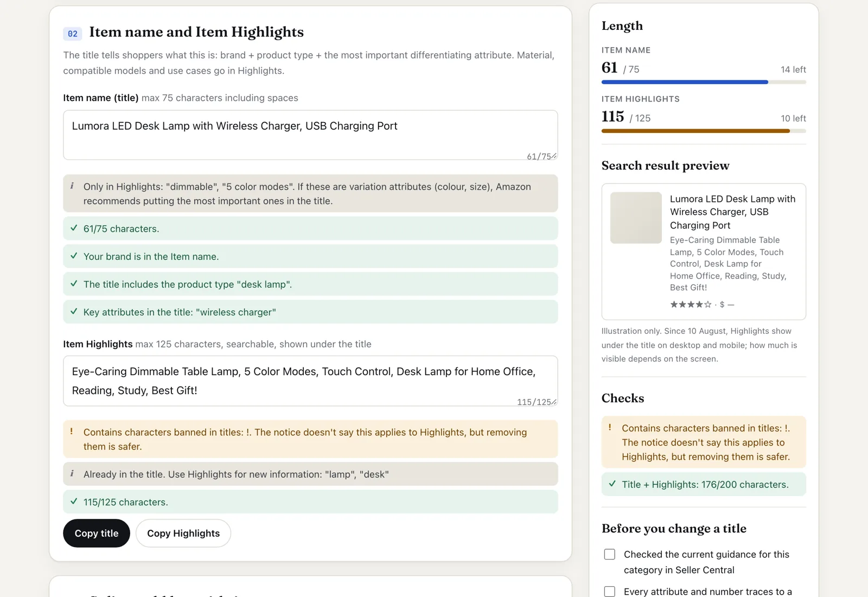This screenshot has height=597, width=868.
Task: Click the warning icon in the Highlights banned-characters notice
Action: tap(72, 431)
